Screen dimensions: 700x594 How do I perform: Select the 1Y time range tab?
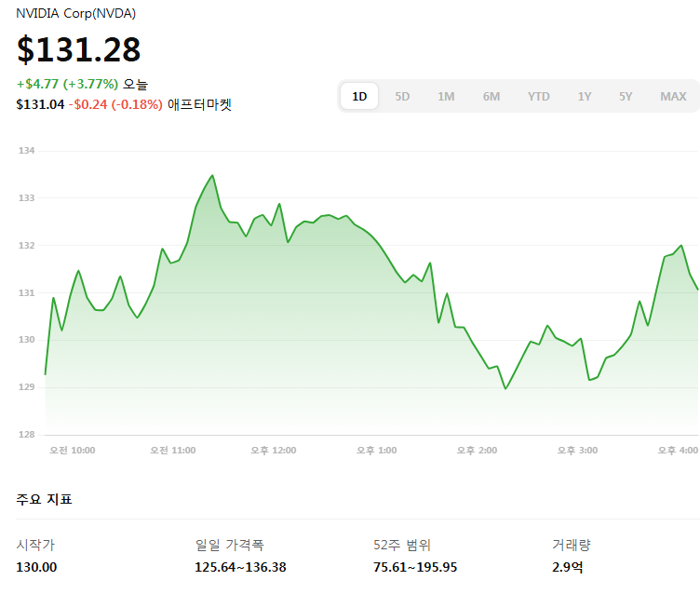585,97
